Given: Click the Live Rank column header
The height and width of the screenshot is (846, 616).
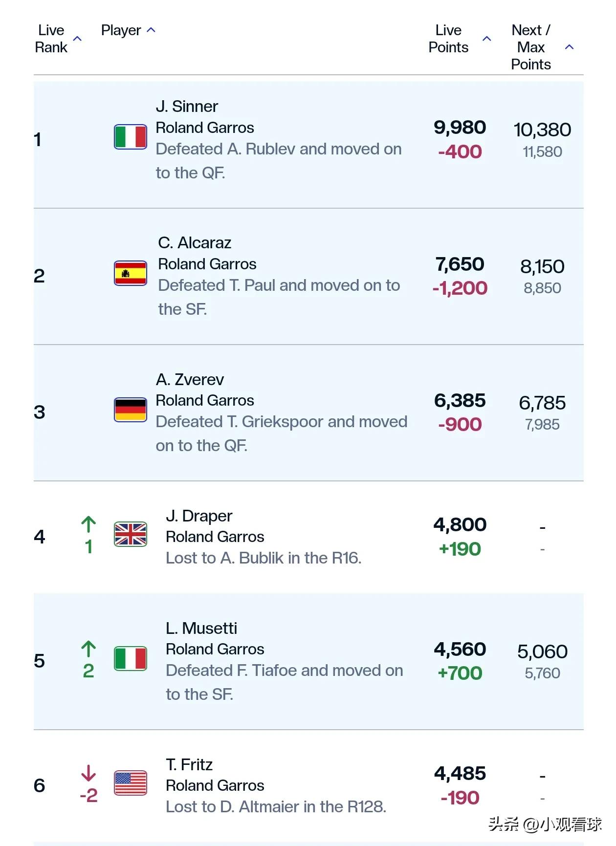Looking at the screenshot, I should 51,39.
